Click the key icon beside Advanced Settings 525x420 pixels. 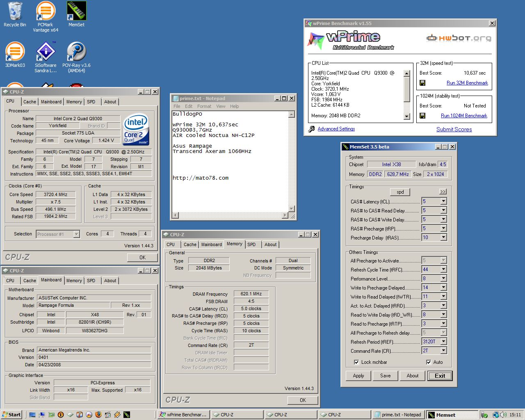point(311,129)
